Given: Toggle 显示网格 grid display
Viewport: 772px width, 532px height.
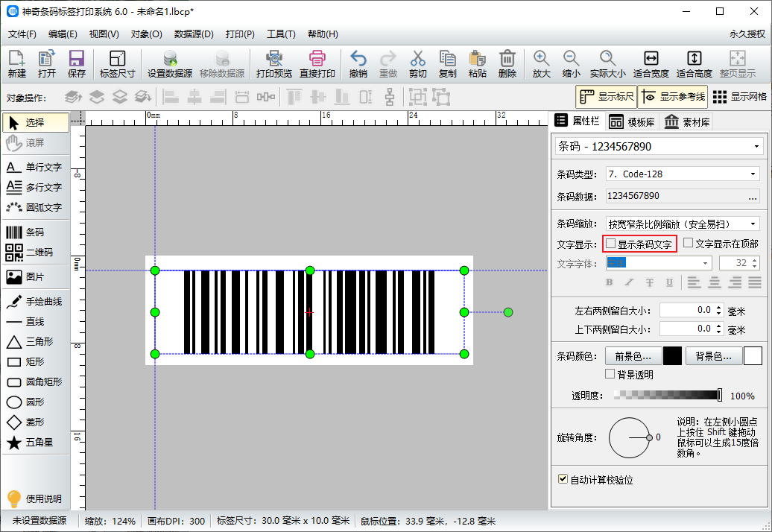Looking at the screenshot, I should point(739,97).
